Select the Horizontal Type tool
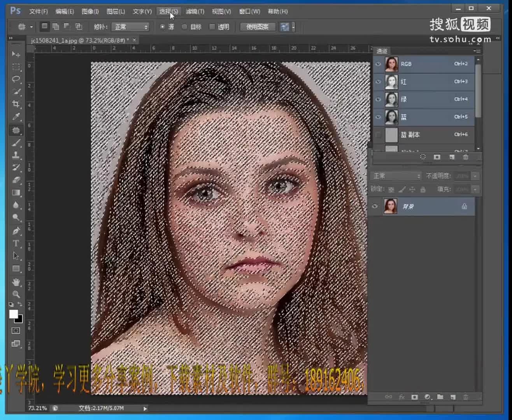The image size is (512, 420). (x=16, y=244)
